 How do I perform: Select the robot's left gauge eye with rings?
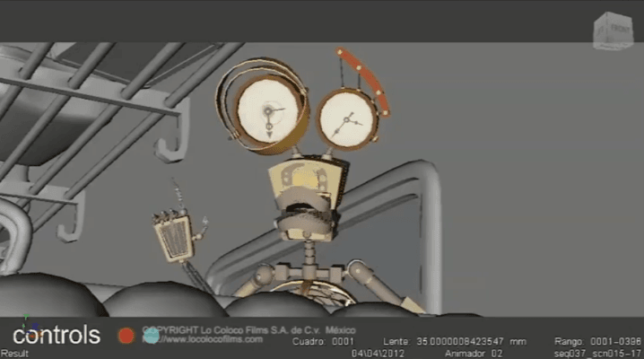point(263,107)
